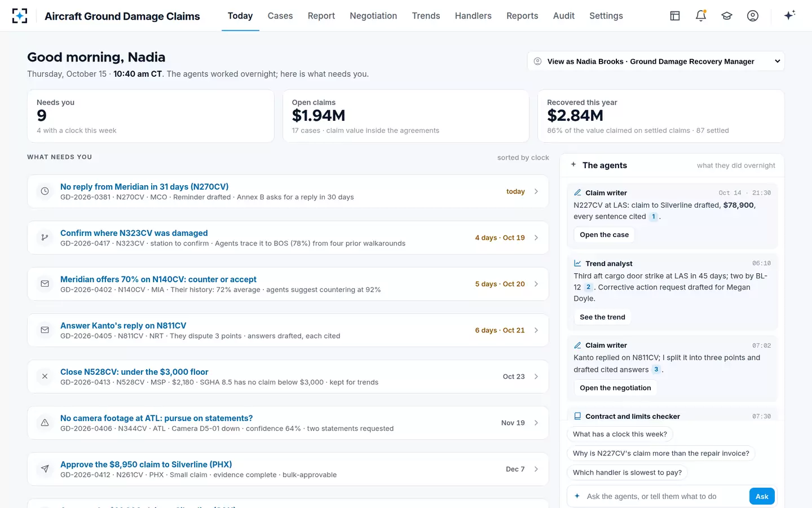
Task: Open the Handlers tab
Action: point(473,16)
